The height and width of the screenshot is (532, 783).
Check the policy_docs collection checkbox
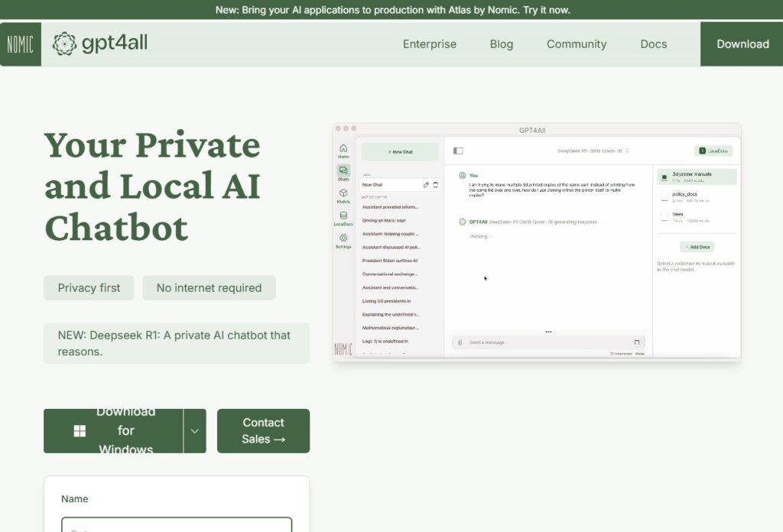[x=664, y=197]
